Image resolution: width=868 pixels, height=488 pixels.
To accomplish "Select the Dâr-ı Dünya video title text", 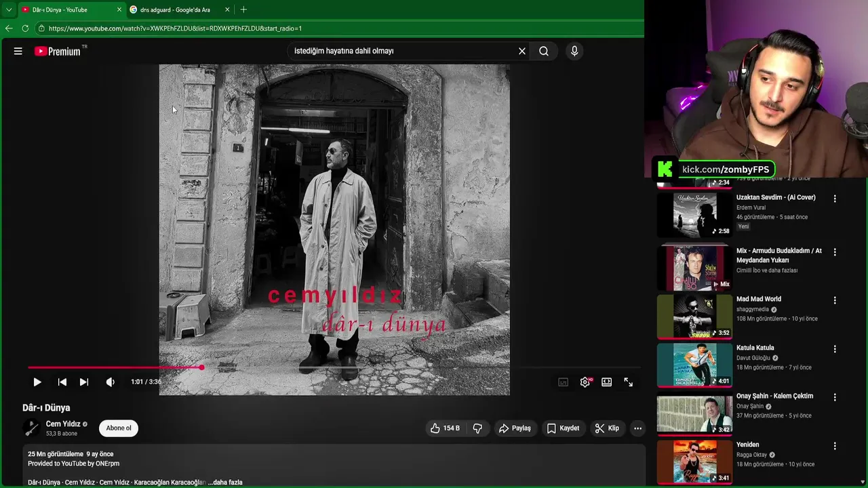I will pos(46,408).
